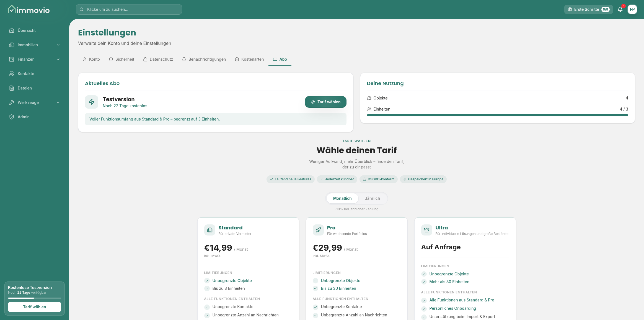Switch billing to Jährlich
644x320 pixels.
(x=372, y=198)
